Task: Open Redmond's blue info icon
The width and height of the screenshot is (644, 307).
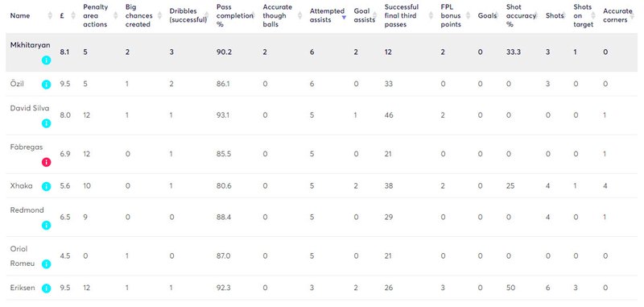Action: tap(47, 226)
